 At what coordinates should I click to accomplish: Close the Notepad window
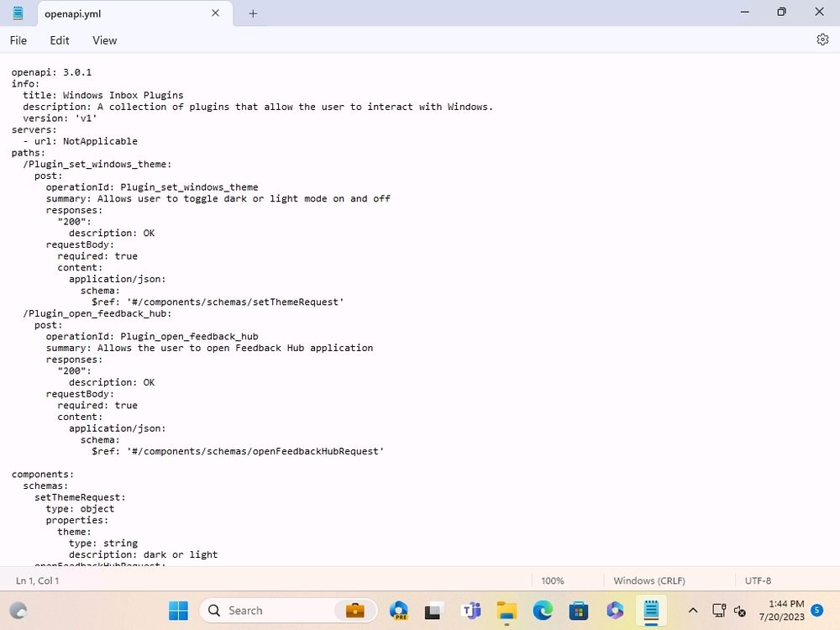tap(819, 13)
